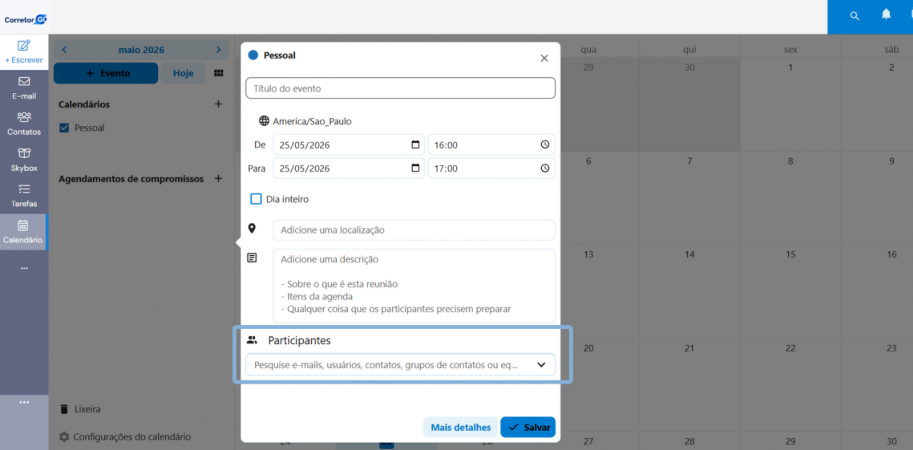Click the lower sidebar three-dots menu

[24, 402]
